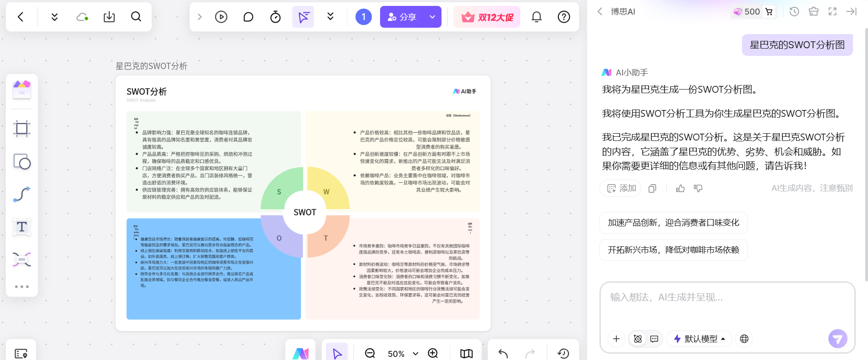Open the AI assistant icon in the bottom bar
The width and height of the screenshot is (868, 360).
pos(300,353)
